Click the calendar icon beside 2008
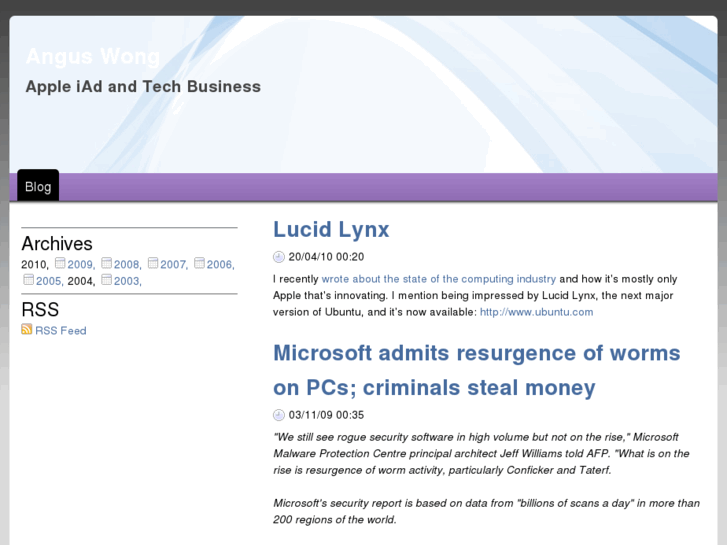This screenshot has height=545, width=727. [x=106, y=263]
